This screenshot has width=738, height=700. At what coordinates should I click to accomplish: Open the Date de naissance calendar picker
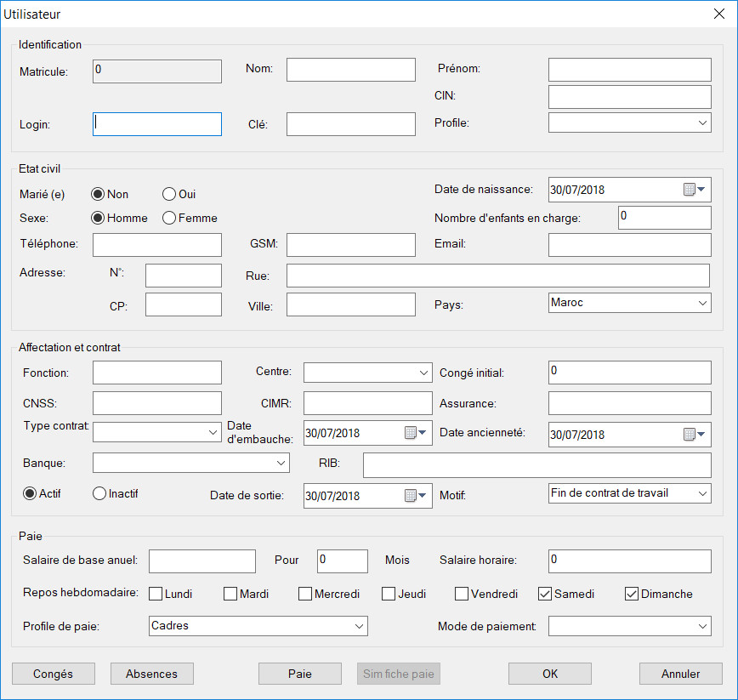pyautogui.click(x=695, y=190)
